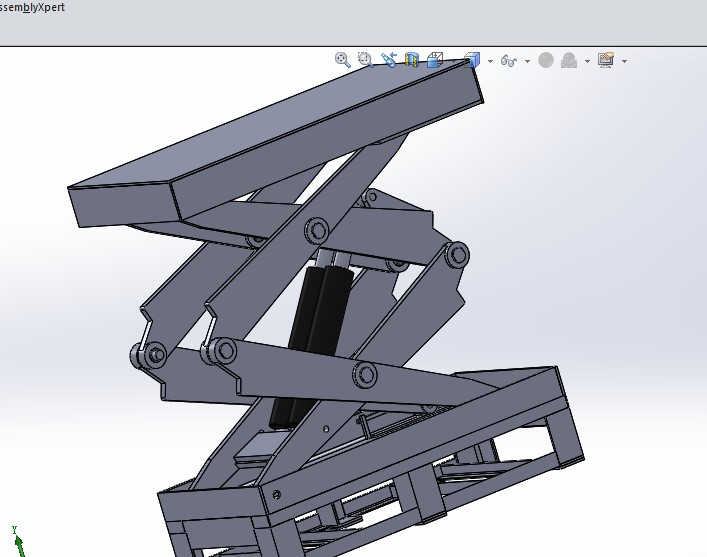Viewport: 707px width, 557px height.
Task: Expand the View Settings dropdown arrow
Action: coord(624,61)
